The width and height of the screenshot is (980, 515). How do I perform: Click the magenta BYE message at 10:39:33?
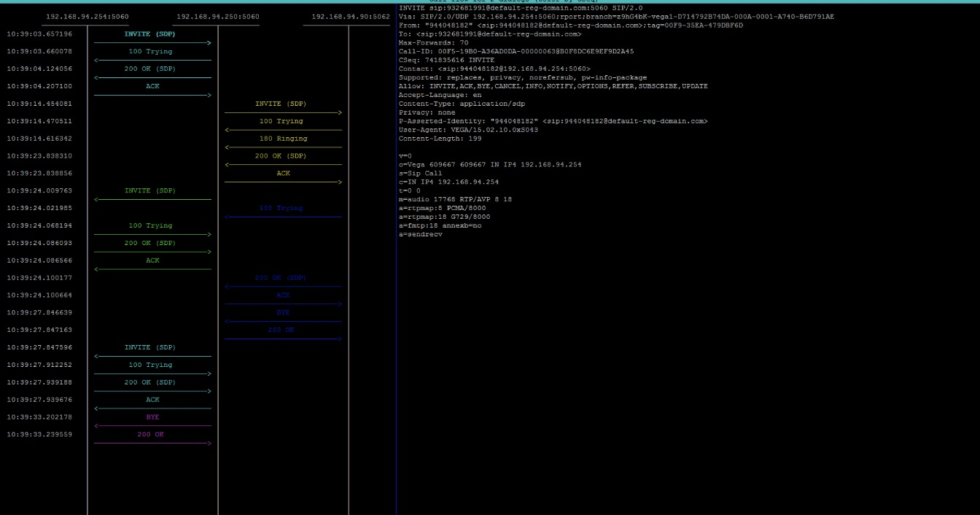tap(152, 417)
